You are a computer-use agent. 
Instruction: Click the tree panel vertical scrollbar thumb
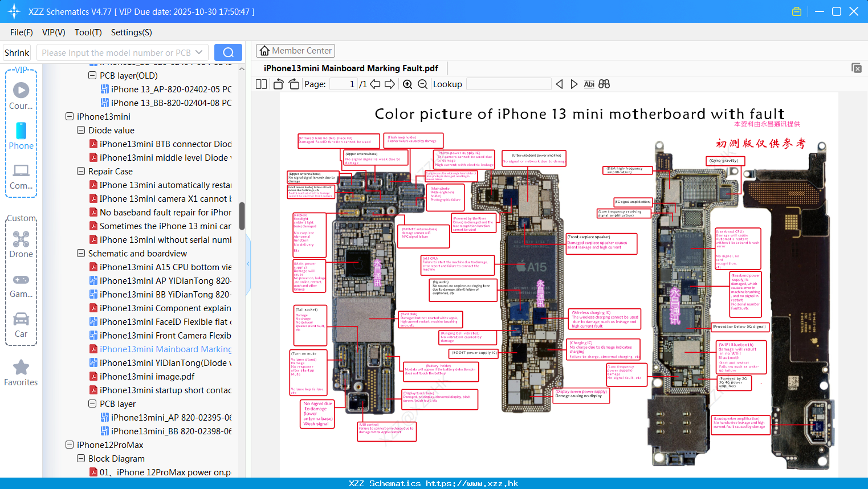(x=242, y=215)
